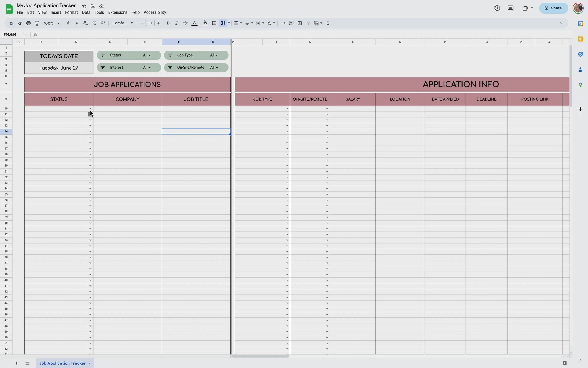Open Google Tasks from the side panel
588x368 pixels.
click(581, 54)
